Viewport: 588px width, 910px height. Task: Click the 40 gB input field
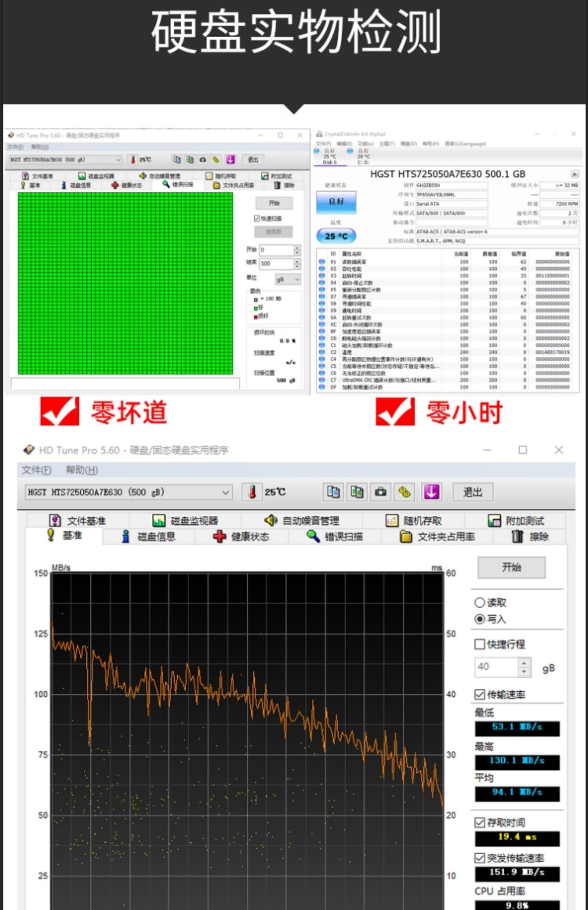click(497, 667)
